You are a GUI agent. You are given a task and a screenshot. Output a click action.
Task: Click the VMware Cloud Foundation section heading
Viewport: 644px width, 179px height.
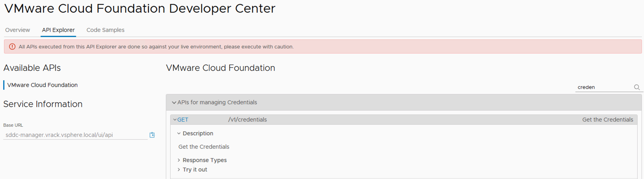click(221, 68)
